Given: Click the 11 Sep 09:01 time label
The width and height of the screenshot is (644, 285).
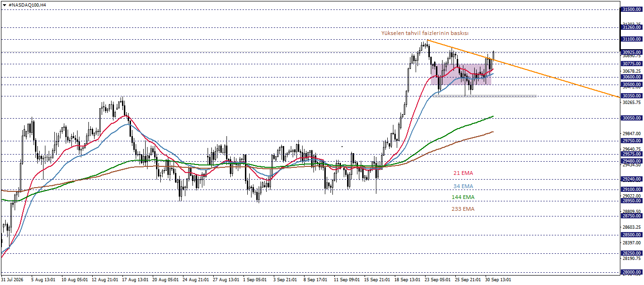Looking at the screenshot, I should (347, 280).
